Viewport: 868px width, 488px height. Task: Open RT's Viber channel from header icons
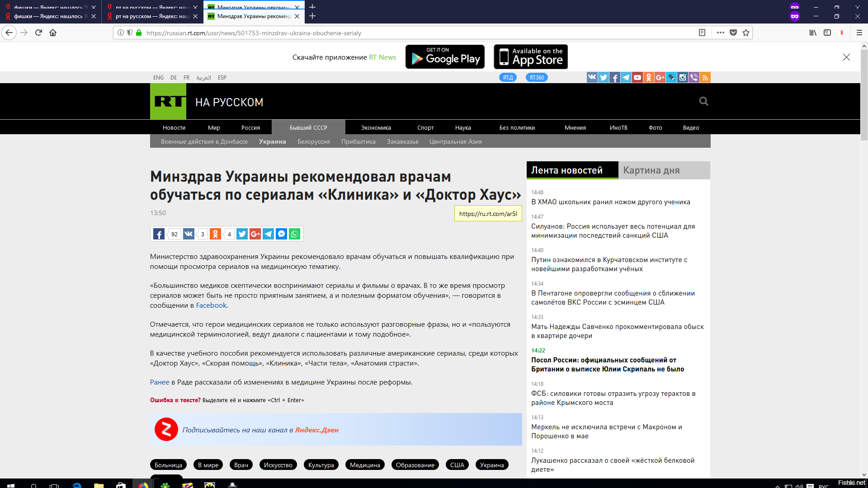[693, 77]
